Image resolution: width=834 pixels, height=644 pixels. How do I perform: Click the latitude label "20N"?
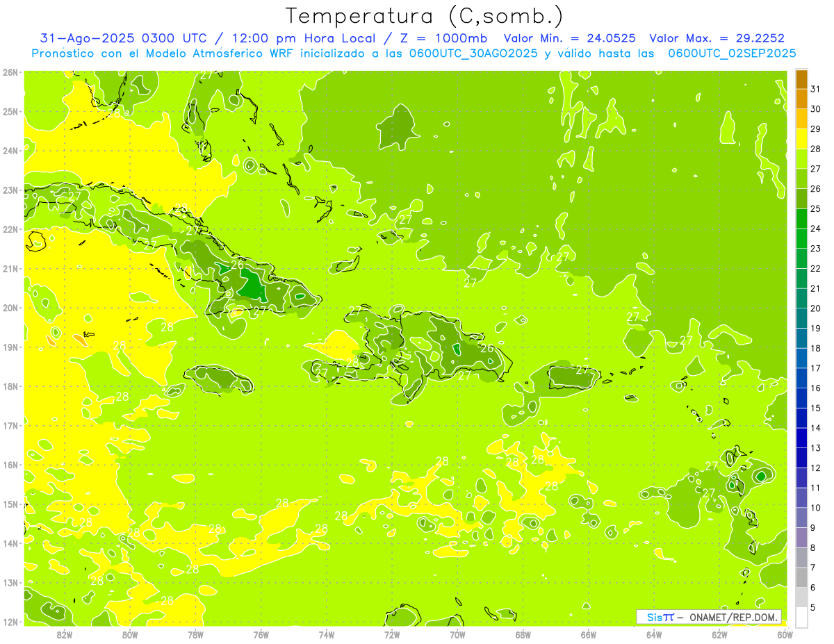click(x=10, y=308)
